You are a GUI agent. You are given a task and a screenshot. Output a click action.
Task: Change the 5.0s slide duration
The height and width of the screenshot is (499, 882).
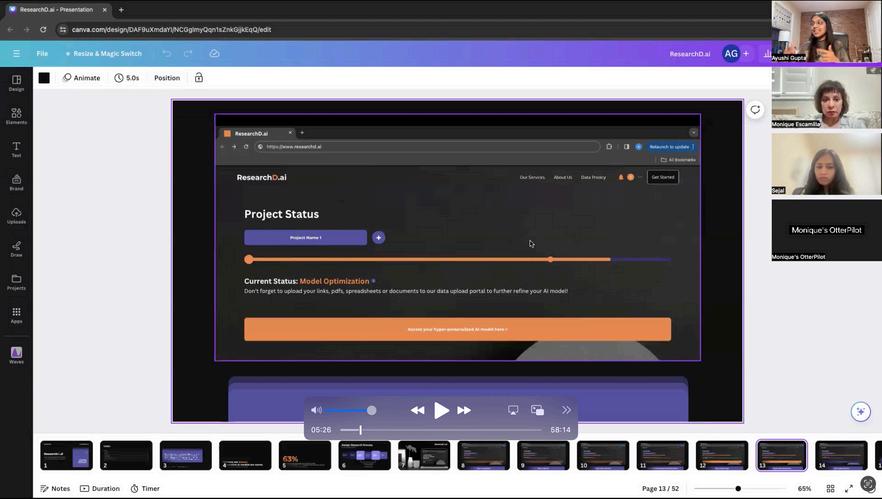[127, 78]
